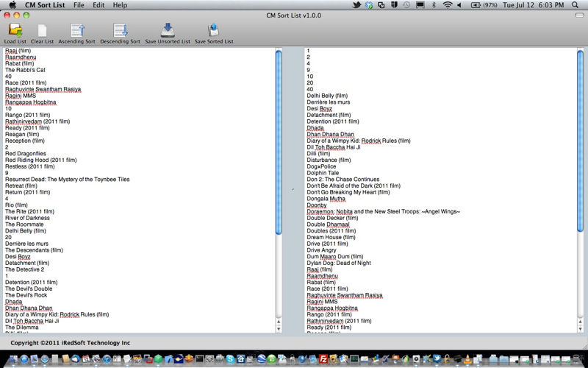Click the left list's vertical scrollbar thumb
This screenshot has width=588, height=368.
[x=279, y=142]
